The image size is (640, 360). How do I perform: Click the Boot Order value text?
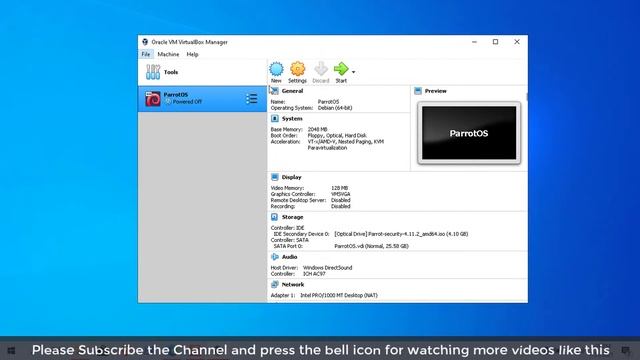tap(337, 136)
